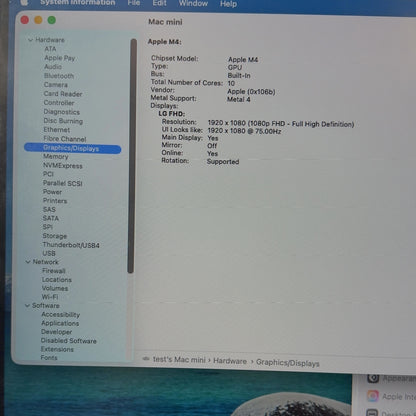This screenshot has height=416, width=416.
Task: Open the Window menu
Action: tap(193, 3)
